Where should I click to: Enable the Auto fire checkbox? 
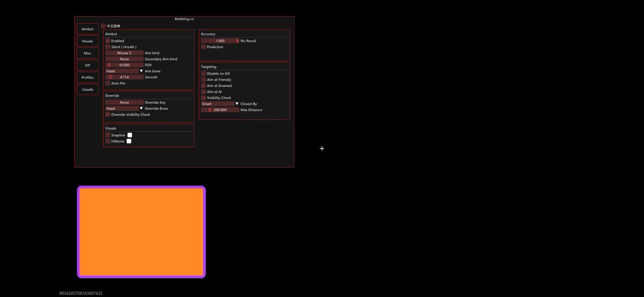coord(107,83)
